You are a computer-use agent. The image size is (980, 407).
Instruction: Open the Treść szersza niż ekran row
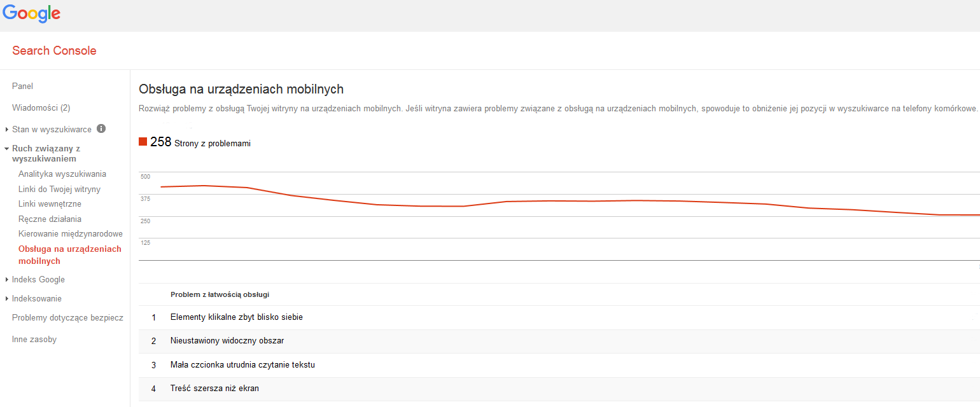pos(559,389)
